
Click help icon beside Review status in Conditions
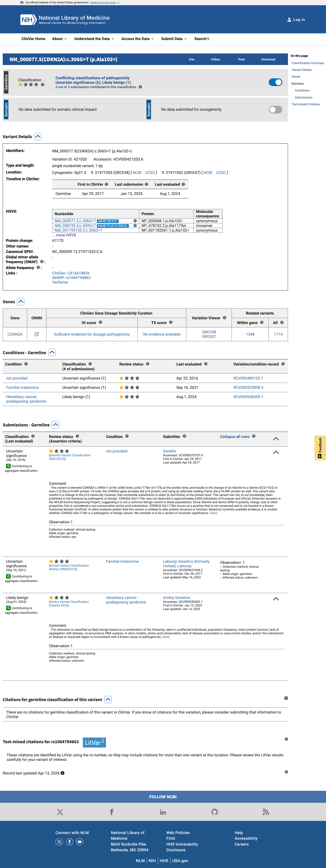pyautogui.click(x=148, y=364)
